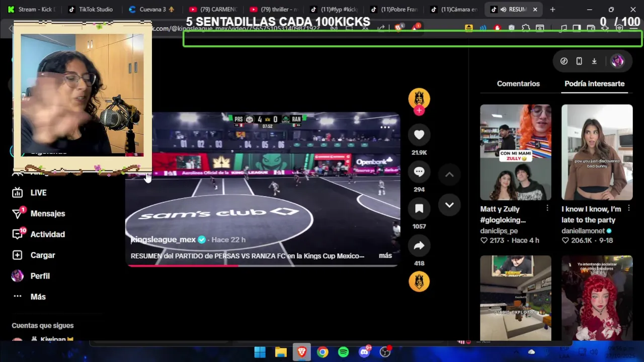The height and width of the screenshot is (362, 644).
Task: Switch to 'TikTok Studio' browser tab
Action: pos(91,9)
